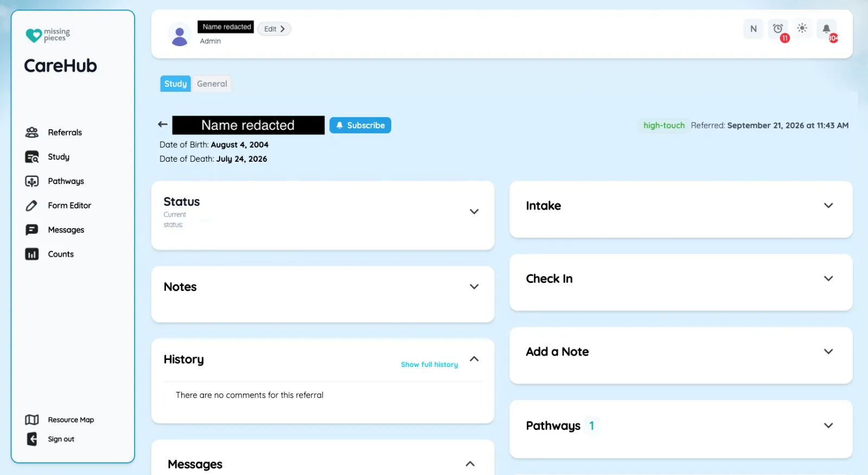
Task: Collapse the History panel chevron
Action: click(474, 359)
